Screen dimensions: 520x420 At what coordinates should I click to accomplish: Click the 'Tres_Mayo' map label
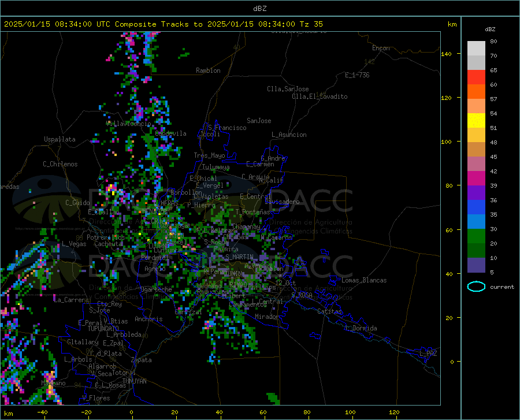209,155
